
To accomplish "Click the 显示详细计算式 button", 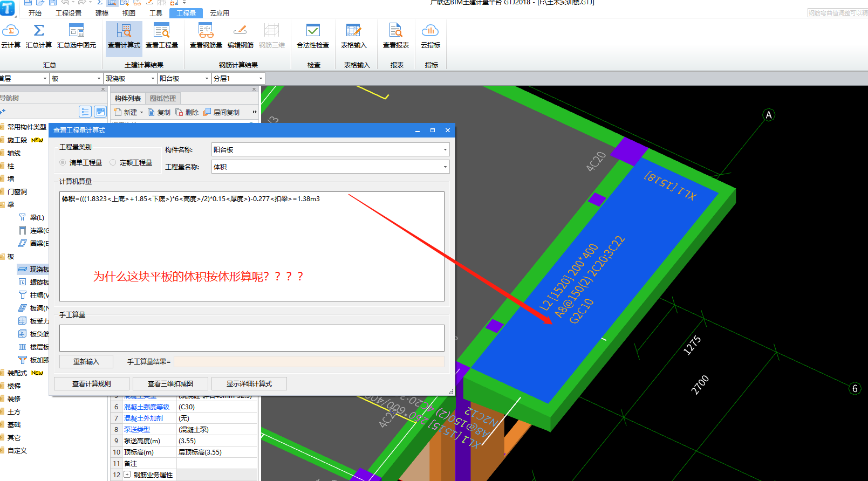I will coord(249,383).
